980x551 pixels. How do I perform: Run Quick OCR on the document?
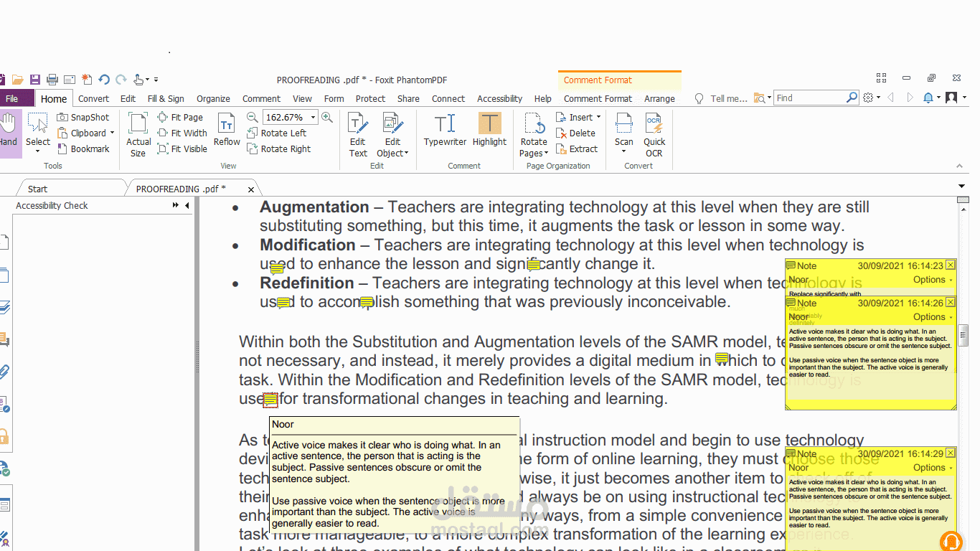coord(654,134)
